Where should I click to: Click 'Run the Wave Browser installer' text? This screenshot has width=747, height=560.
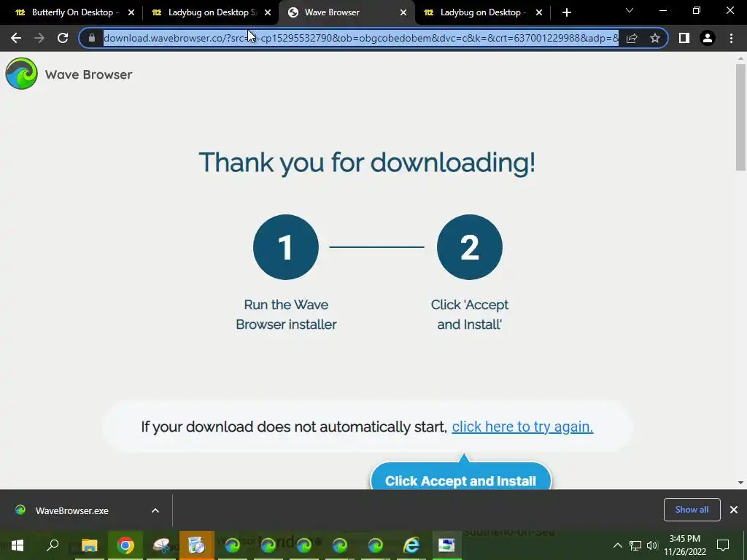point(286,314)
